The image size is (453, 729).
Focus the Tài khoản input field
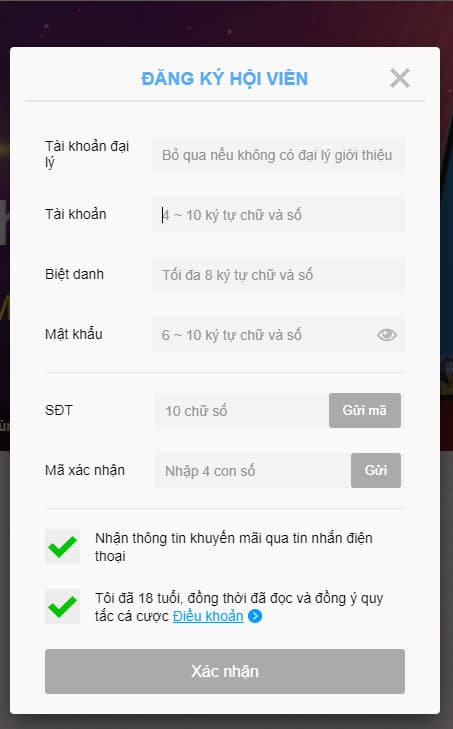[278, 214]
